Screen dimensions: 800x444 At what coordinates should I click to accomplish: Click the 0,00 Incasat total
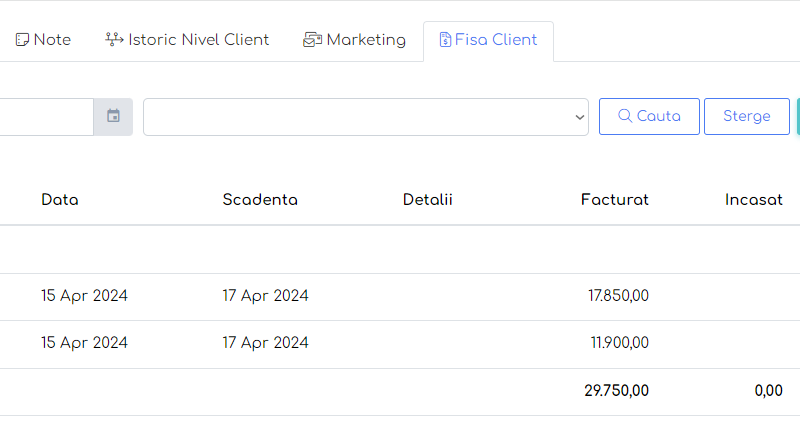click(x=768, y=391)
